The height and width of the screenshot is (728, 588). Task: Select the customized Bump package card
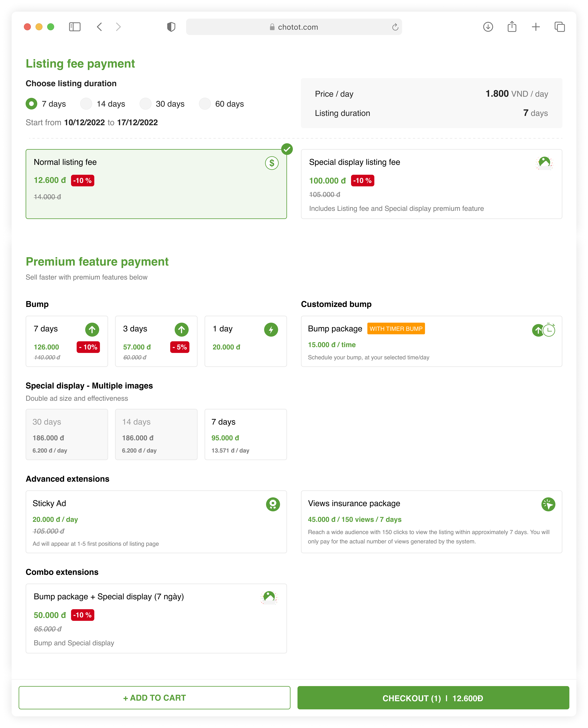pyautogui.click(x=432, y=341)
